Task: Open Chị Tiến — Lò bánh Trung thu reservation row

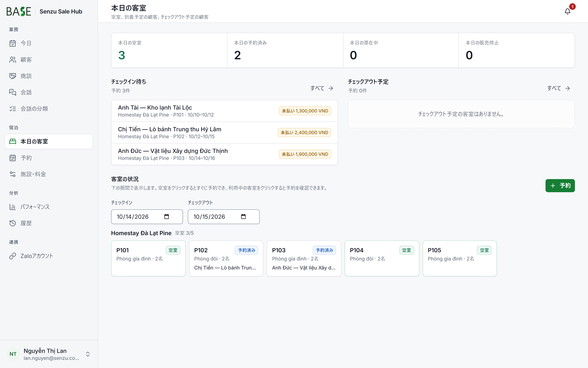Action: point(225,133)
